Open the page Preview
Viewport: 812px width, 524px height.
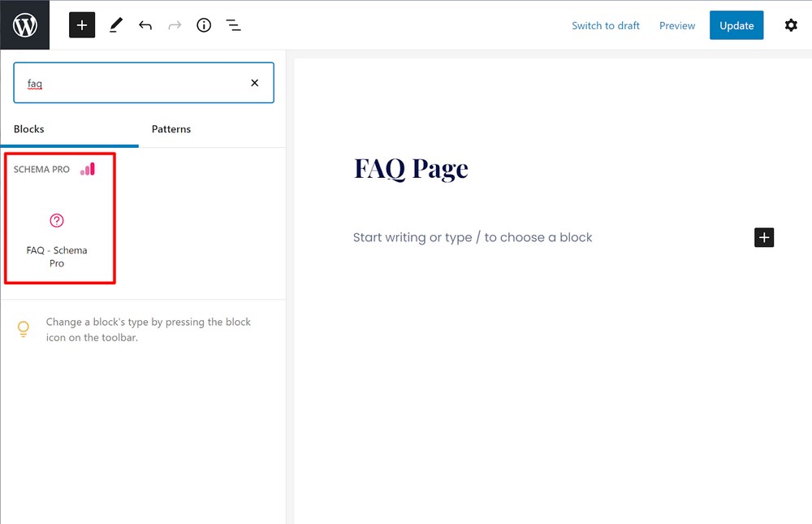pos(677,25)
